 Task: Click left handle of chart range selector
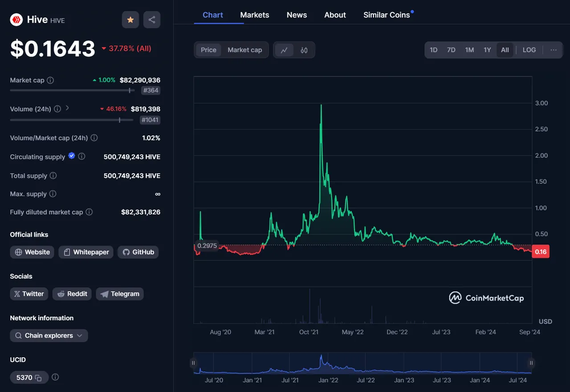pos(193,363)
